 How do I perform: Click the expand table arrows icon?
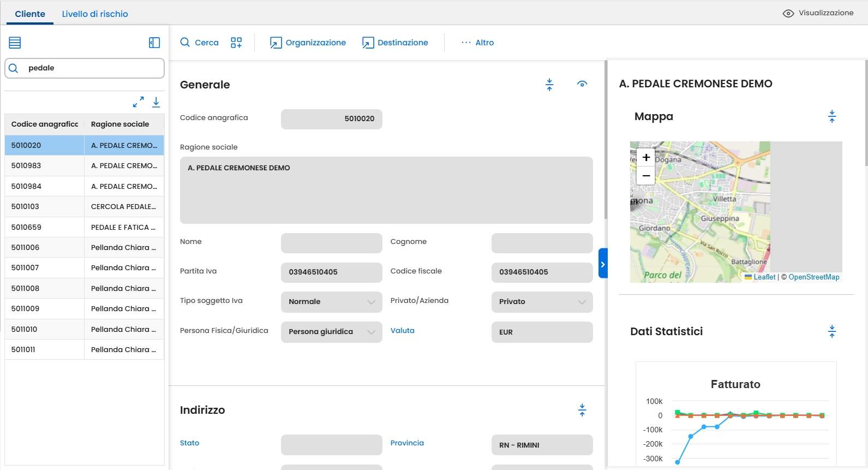coord(139,102)
